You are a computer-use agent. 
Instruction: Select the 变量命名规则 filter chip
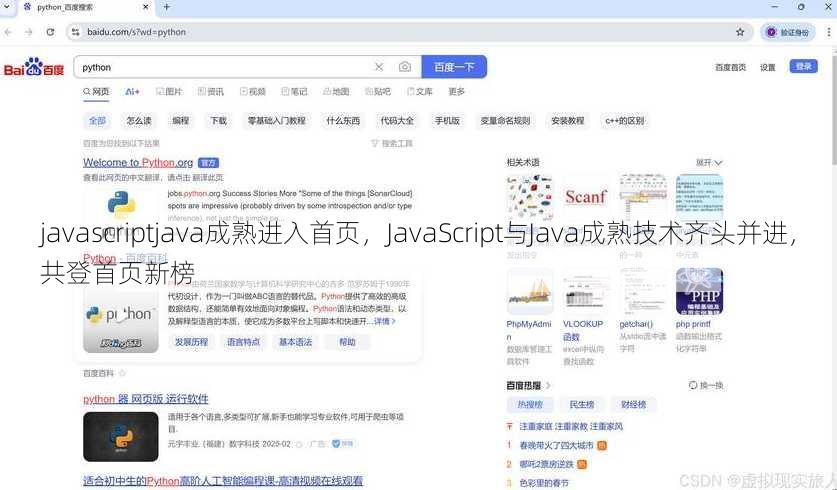click(505, 121)
